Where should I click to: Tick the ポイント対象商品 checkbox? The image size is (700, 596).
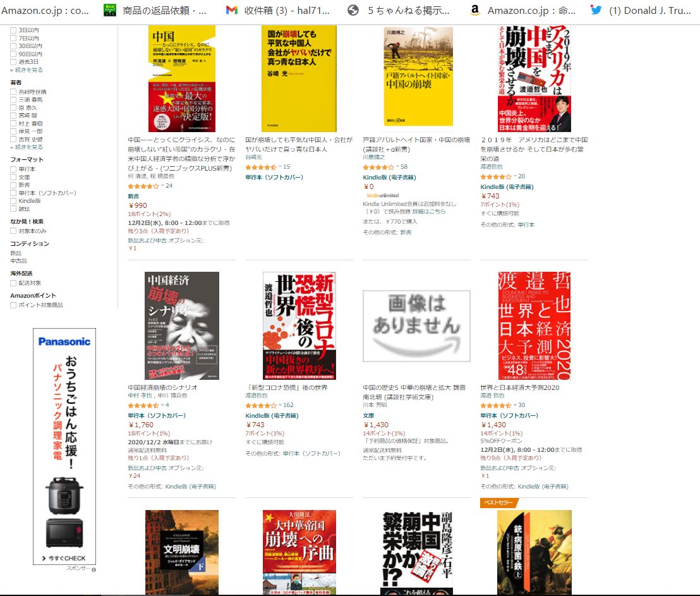[x=13, y=305]
